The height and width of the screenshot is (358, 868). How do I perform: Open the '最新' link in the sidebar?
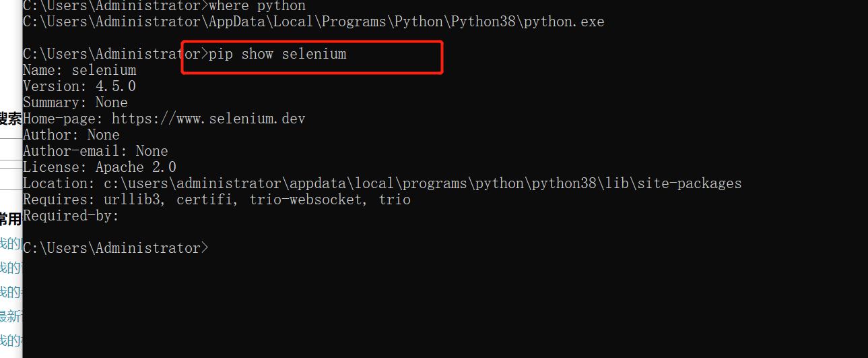(x=11, y=316)
